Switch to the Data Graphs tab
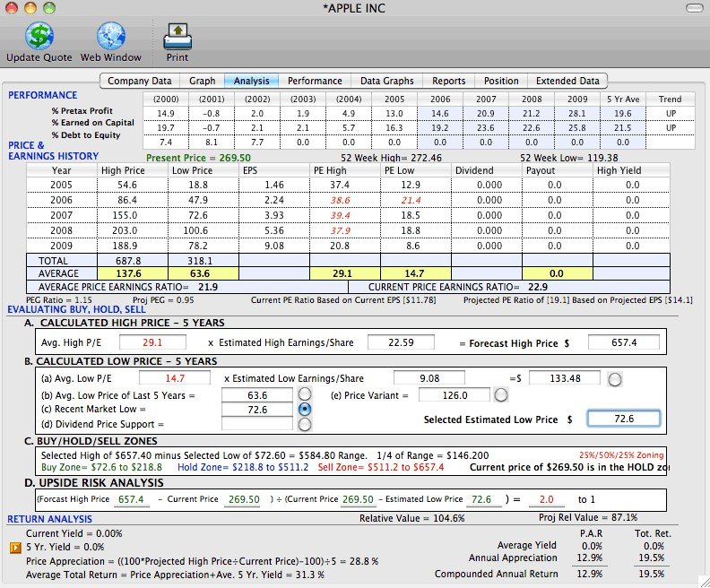 pyautogui.click(x=386, y=81)
